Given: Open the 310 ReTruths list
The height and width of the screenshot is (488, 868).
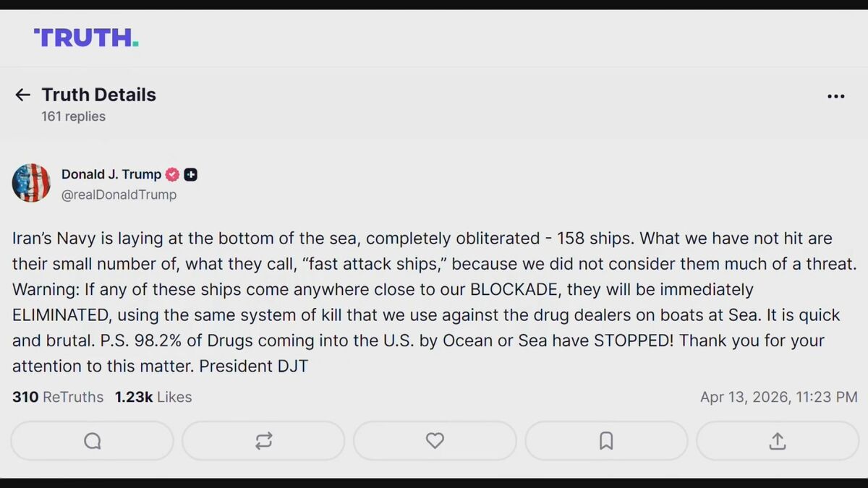Looking at the screenshot, I should [x=57, y=397].
